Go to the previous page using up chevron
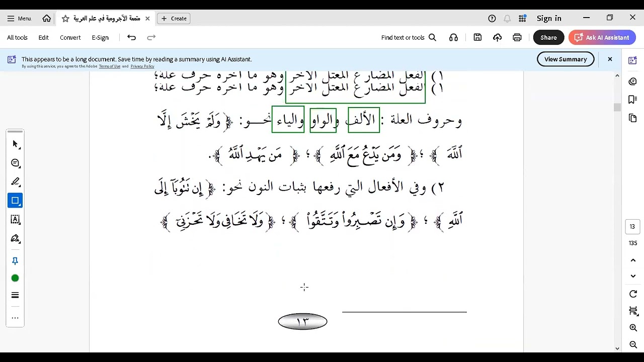Viewport: 644px width, 362px height. 633,260
